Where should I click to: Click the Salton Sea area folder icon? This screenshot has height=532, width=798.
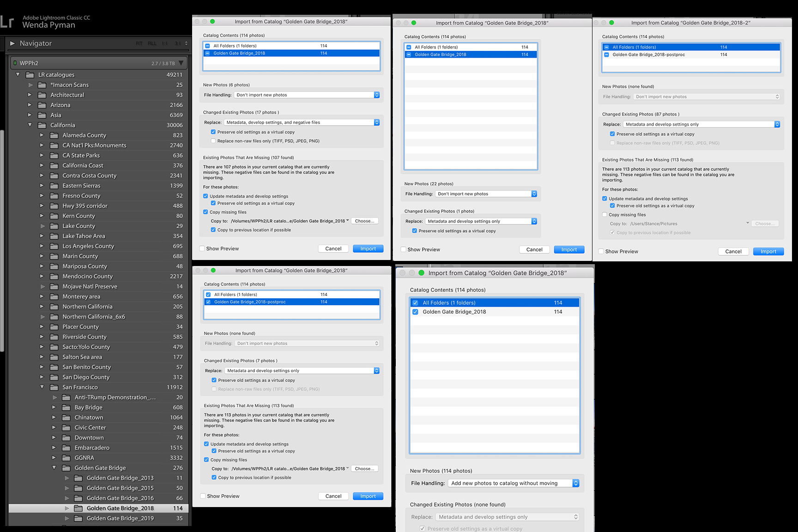click(54, 357)
